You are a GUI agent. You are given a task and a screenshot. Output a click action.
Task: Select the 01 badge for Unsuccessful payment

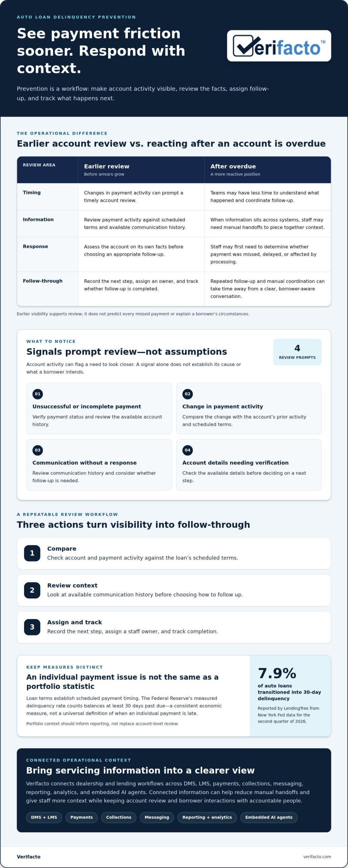coord(38,394)
